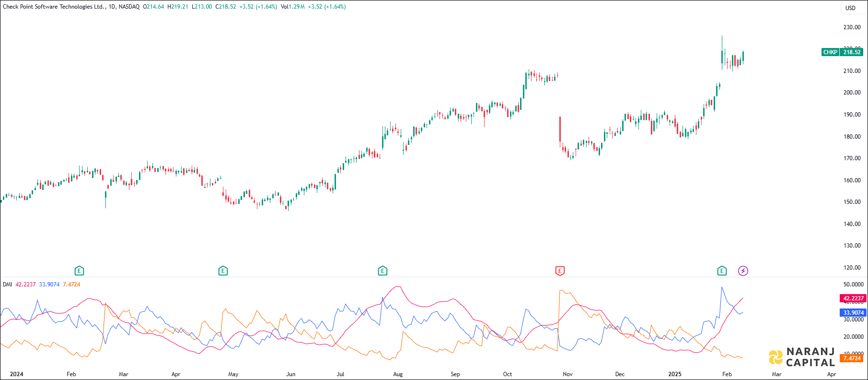
Task: Click the Dec label on time axis
Action: click(620, 374)
